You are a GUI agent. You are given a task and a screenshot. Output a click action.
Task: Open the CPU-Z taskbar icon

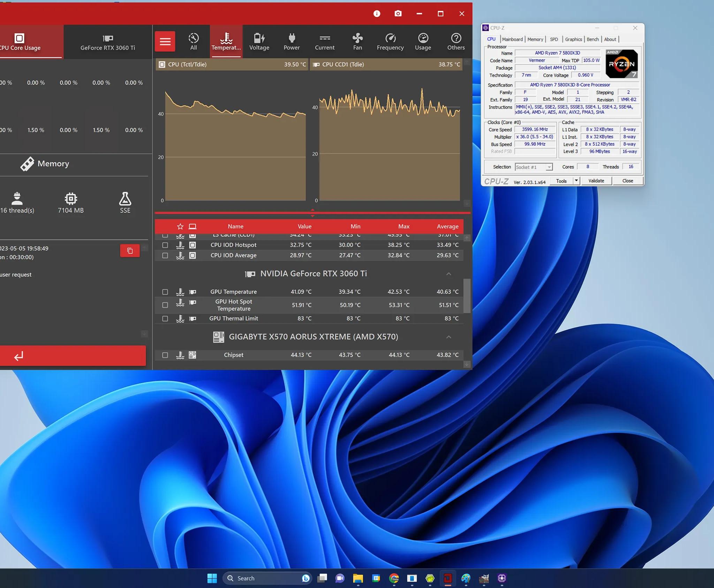click(x=502, y=578)
